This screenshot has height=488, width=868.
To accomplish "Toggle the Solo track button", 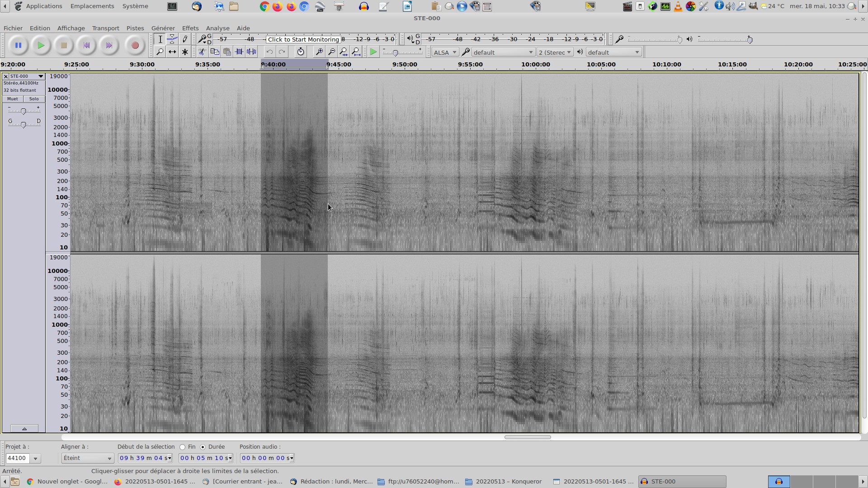I will (34, 99).
